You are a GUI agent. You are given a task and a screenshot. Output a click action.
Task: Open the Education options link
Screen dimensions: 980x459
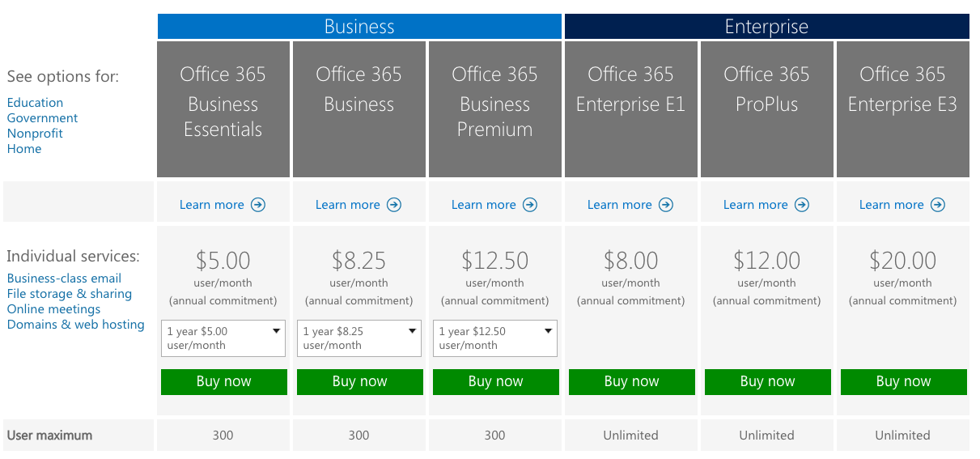(35, 103)
